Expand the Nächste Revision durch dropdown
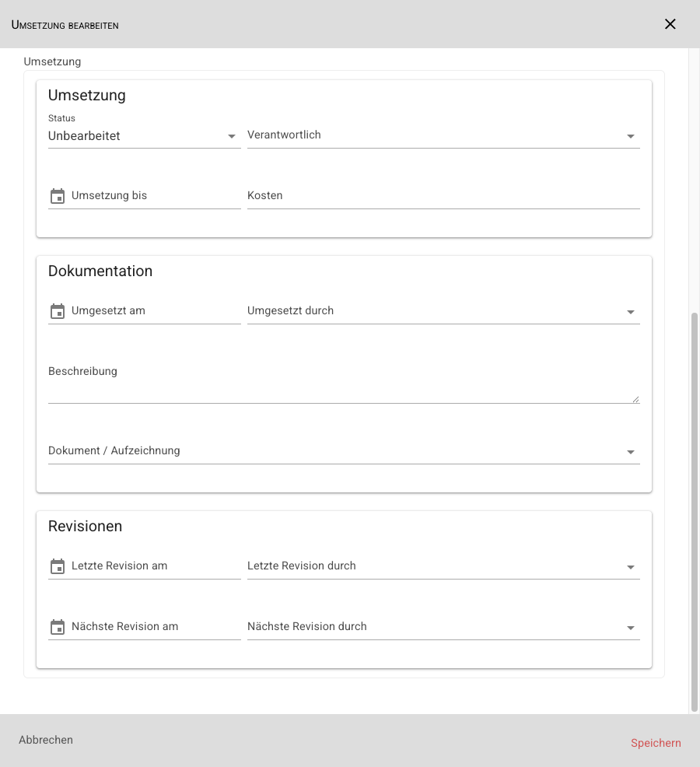The image size is (700, 767). coord(443,628)
